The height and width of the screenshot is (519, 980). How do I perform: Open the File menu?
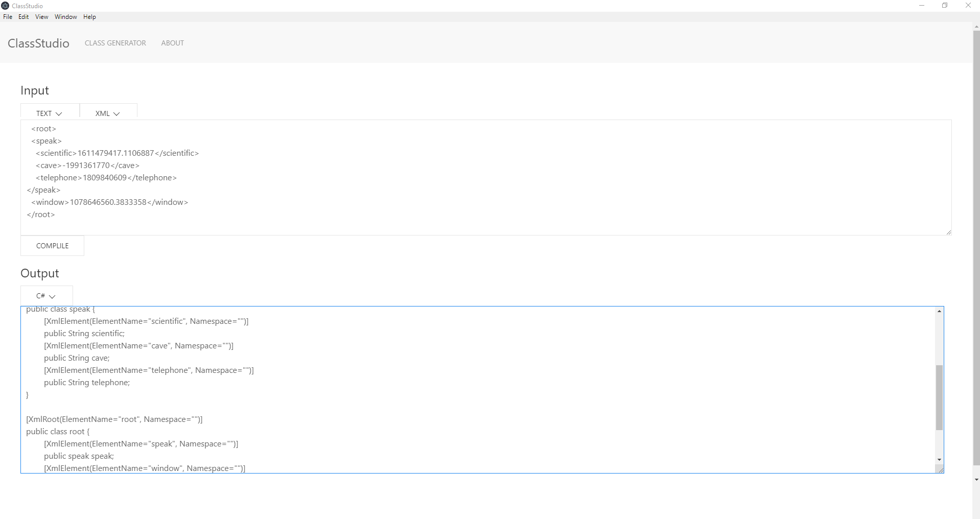(8, 17)
